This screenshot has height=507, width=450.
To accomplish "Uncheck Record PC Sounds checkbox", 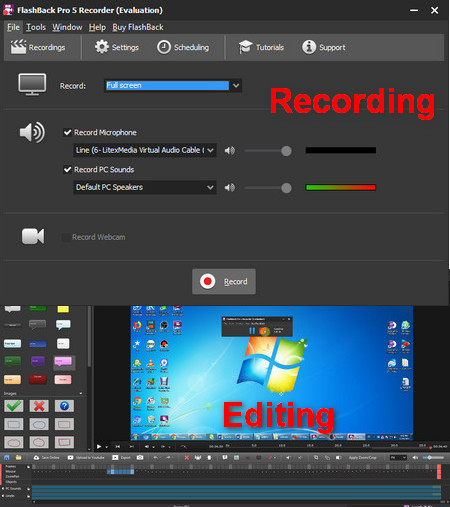I will click(67, 169).
